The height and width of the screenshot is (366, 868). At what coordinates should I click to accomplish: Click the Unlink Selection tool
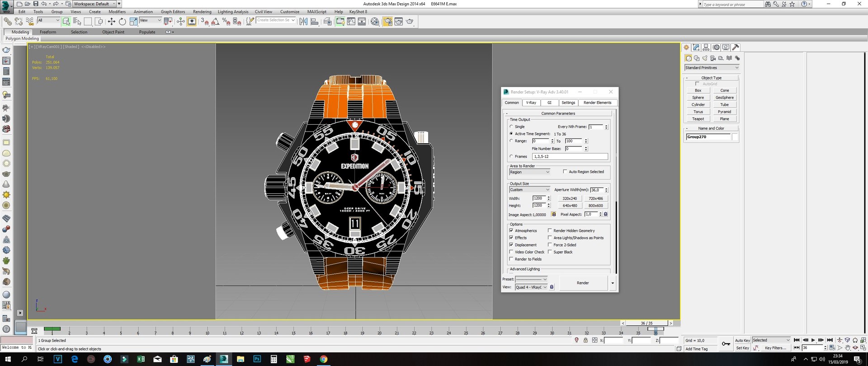pos(19,21)
